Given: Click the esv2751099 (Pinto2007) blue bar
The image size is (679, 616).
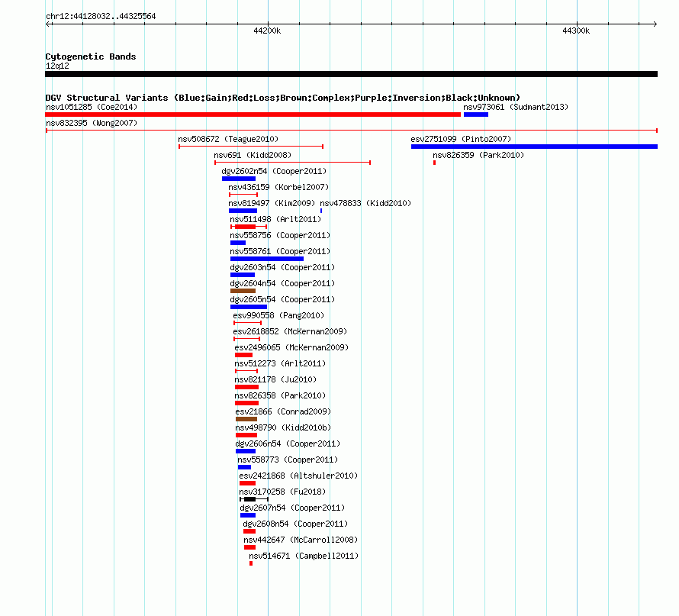Looking at the screenshot, I should (x=534, y=147).
